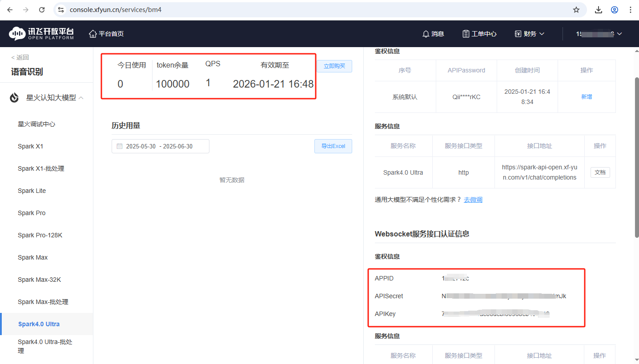Image resolution: width=639 pixels, height=364 pixels.
Task: Select Spark4.0 Ultra in the sidebar
Action: click(39, 324)
